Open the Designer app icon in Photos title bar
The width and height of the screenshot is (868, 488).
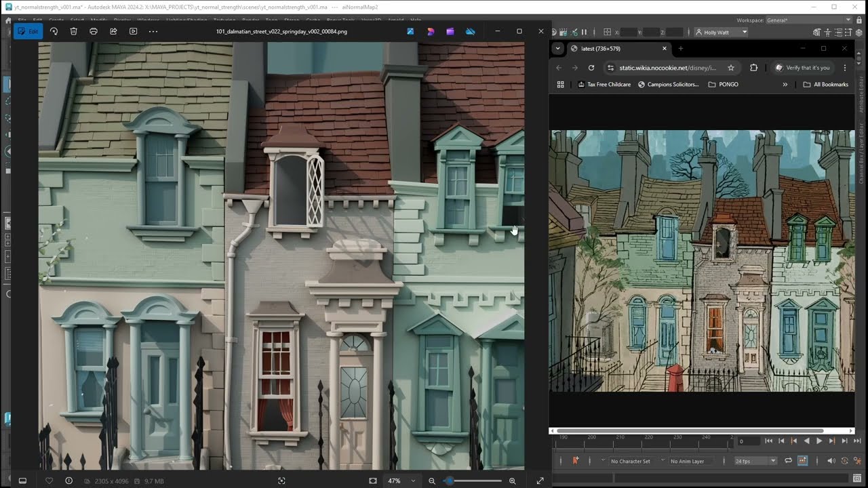click(x=431, y=31)
